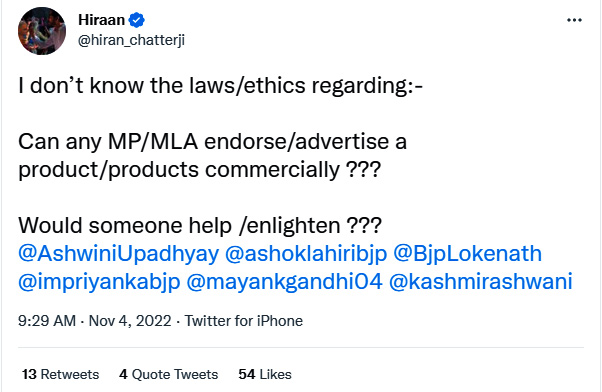Click the @hiran_chatterji handle
This screenshot has height=392, width=602.
tap(131, 40)
